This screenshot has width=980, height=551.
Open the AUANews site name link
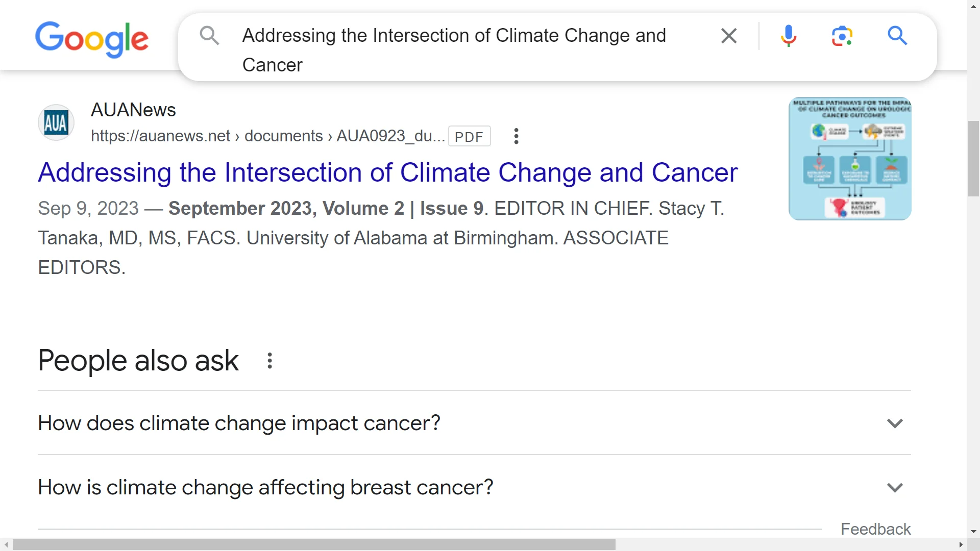(x=133, y=110)
